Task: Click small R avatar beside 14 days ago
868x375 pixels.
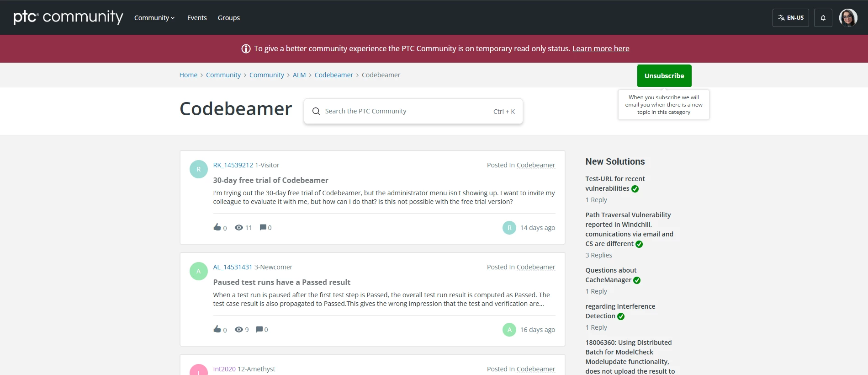Action: (509, 228)
